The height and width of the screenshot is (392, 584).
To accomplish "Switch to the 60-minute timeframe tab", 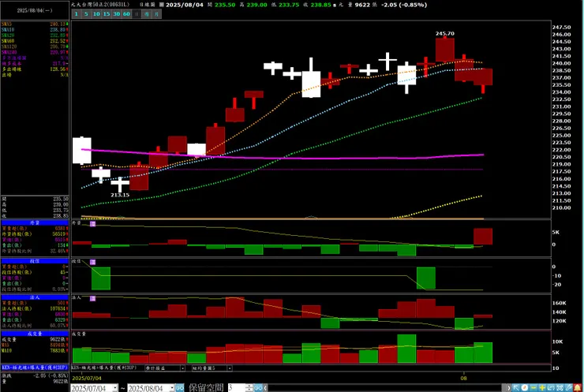I will click(126, 14).
